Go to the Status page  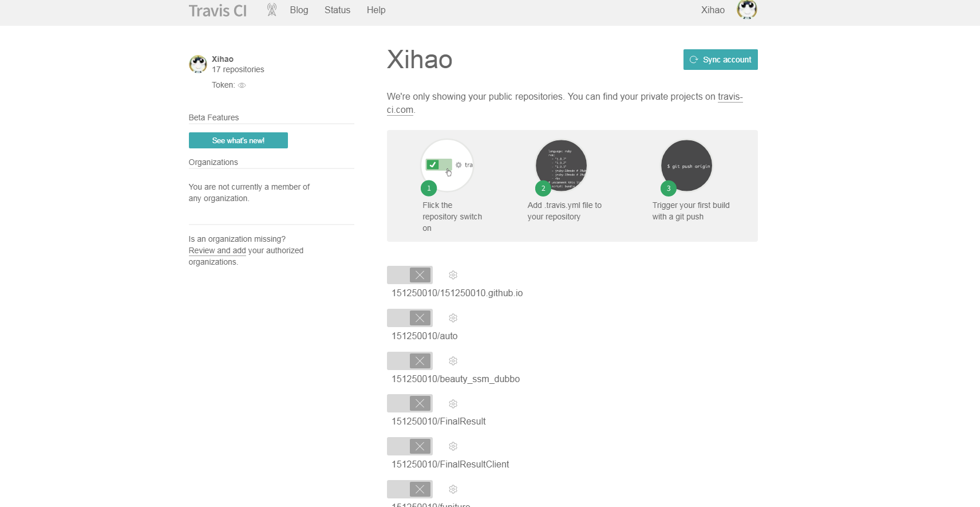(x=337, y=10)
